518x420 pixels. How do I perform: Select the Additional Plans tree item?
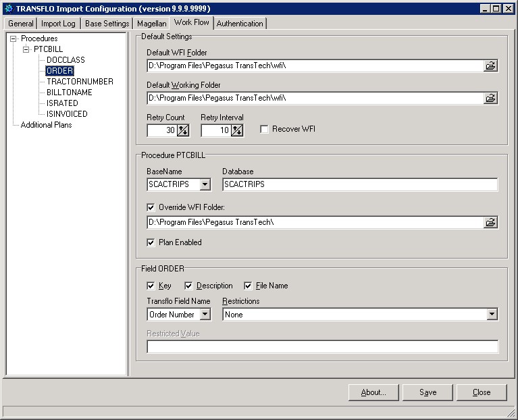46,125
